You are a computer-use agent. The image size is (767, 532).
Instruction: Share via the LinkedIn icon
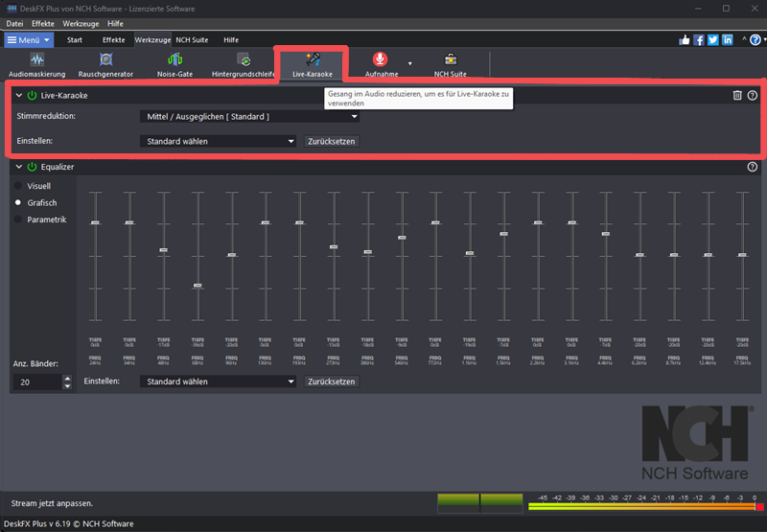pyautogui.click(x=728, y=40)
